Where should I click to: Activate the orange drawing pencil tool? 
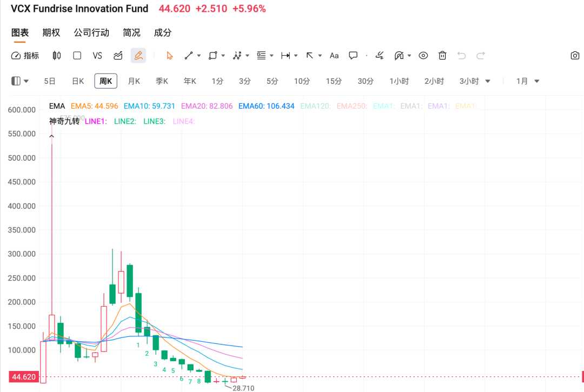(x=138, y=56)
